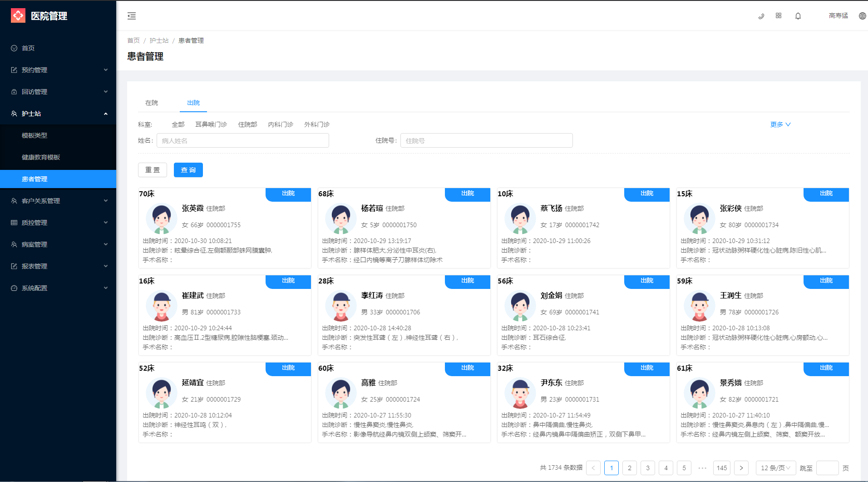The image size is (868, 482).
Task: Click avatar of patient 杨若瑄
Action: [x=341, y=219]
